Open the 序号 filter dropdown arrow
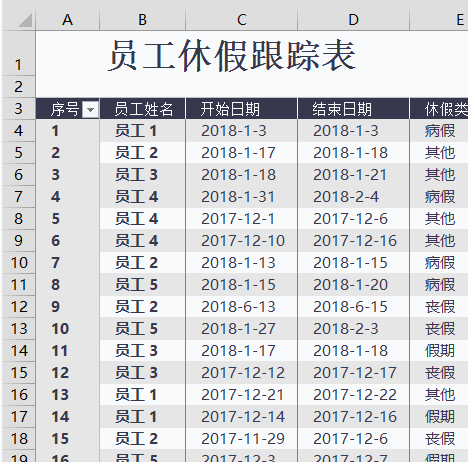The height and width of the screenshot is (462, 468). pyautogui.click(x=90, y=109)
